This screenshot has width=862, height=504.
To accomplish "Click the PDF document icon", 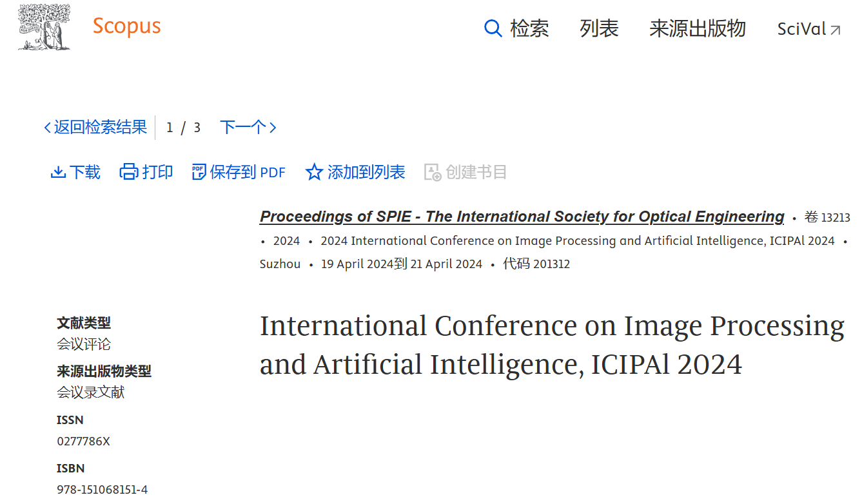I will (199, 172).
